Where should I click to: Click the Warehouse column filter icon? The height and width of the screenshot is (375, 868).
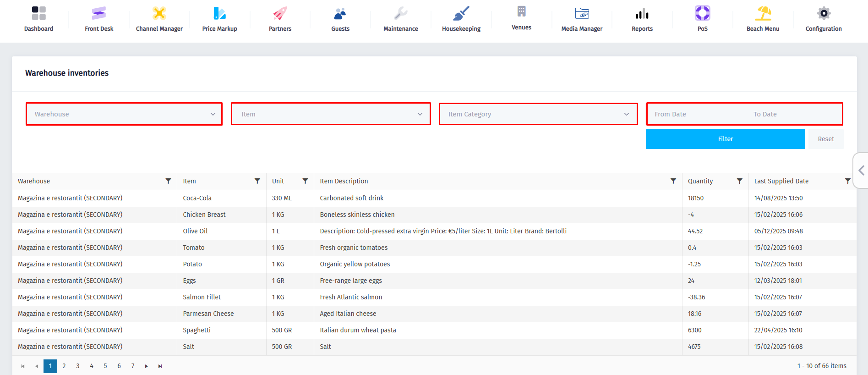point(168,181)
